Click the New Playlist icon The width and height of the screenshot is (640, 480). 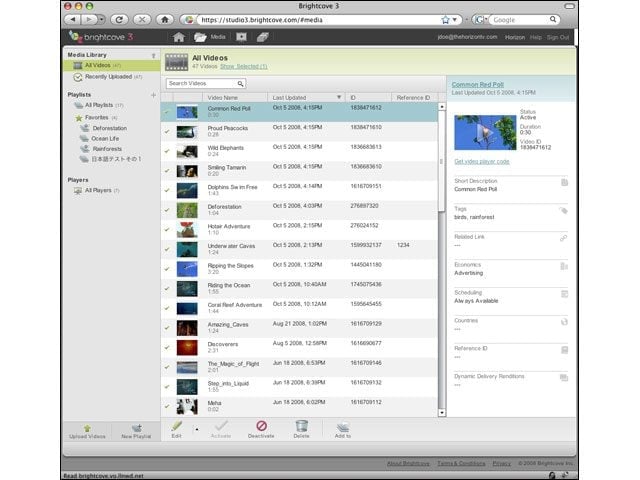(x=137, y=428)
